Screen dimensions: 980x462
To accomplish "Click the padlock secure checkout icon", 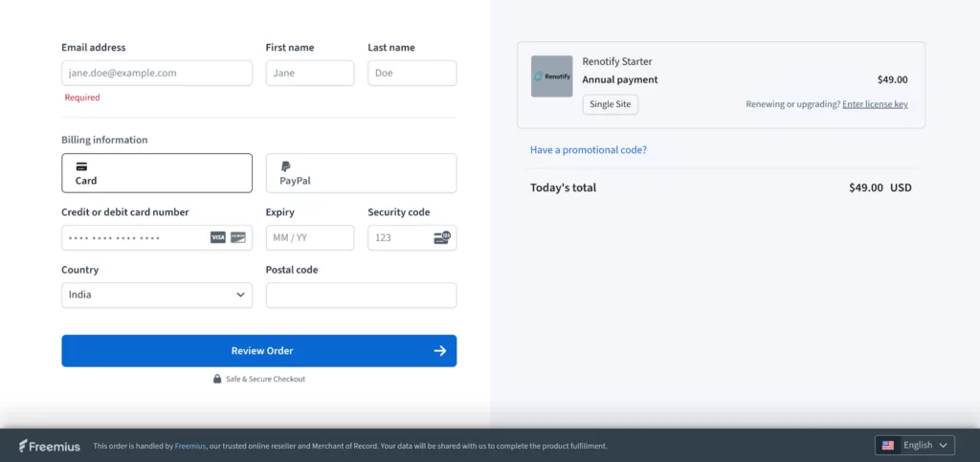I will click(x=217, y=379).
